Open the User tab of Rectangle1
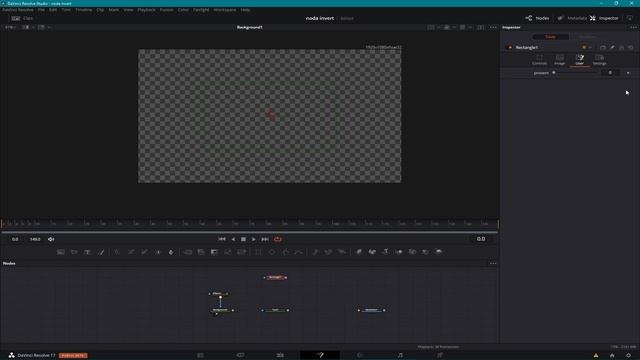This screenshot has width=640, height=360. tap(580, 60)
